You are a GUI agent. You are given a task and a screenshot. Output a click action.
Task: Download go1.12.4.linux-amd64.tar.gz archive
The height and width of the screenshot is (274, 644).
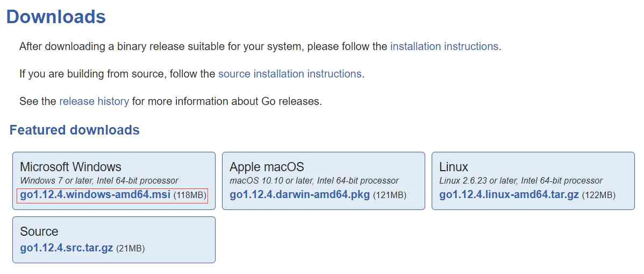click(x=509, y=194)
